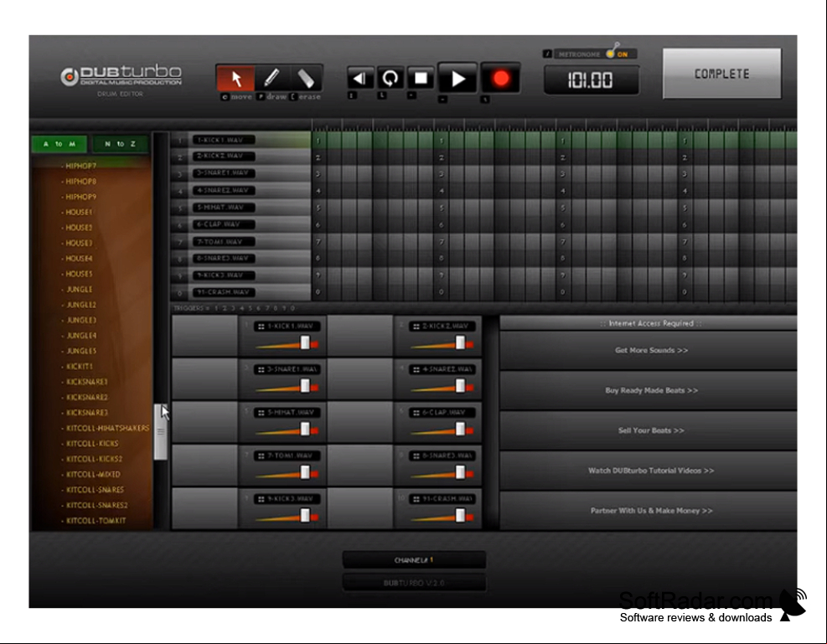The image size is (827, 644).
Task: Toggle the first step of the 1-KICK1 row
Action: (x=319, y=141)
